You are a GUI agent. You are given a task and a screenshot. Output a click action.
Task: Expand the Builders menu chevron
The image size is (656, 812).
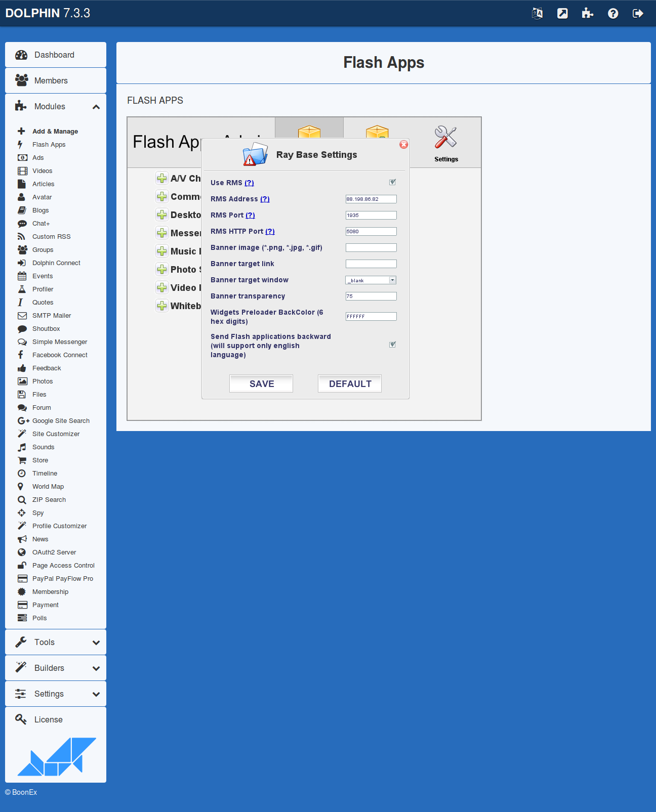pos(96,668)
